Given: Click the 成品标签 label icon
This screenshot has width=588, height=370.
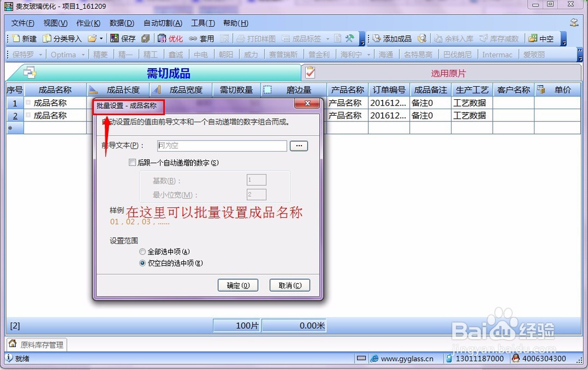Looking at the screenshot, I should 286,39.
